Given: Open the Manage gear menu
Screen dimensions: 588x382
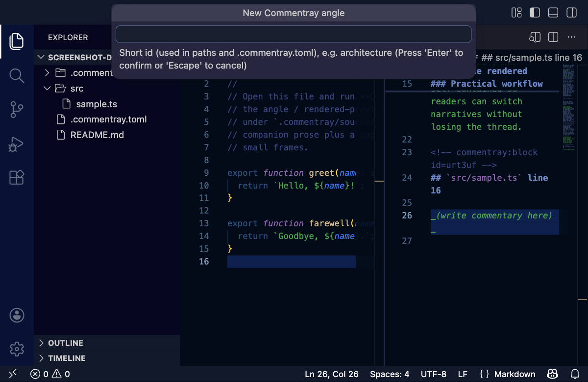Looking at the screenshot, I should [17, 349].
